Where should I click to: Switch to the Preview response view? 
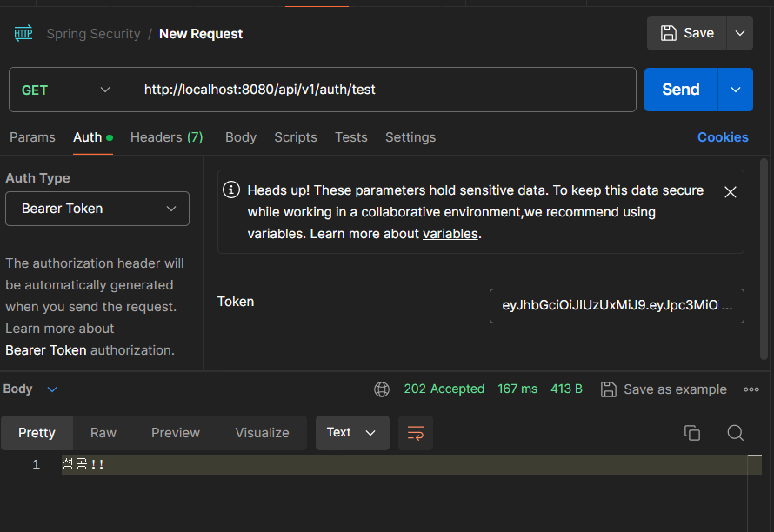click(x=176, y=433)
